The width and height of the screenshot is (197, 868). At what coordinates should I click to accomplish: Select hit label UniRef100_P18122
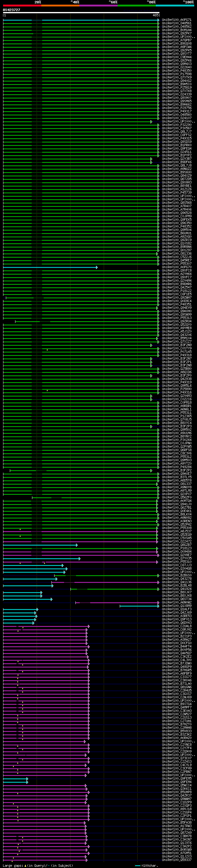pos(176,291)
